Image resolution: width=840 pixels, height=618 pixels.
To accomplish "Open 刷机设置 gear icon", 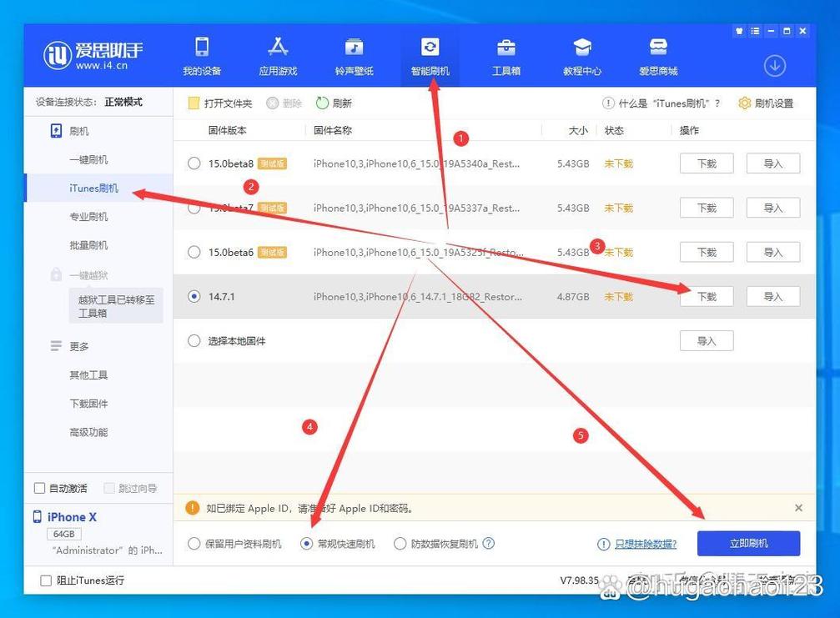I will 745,103.
